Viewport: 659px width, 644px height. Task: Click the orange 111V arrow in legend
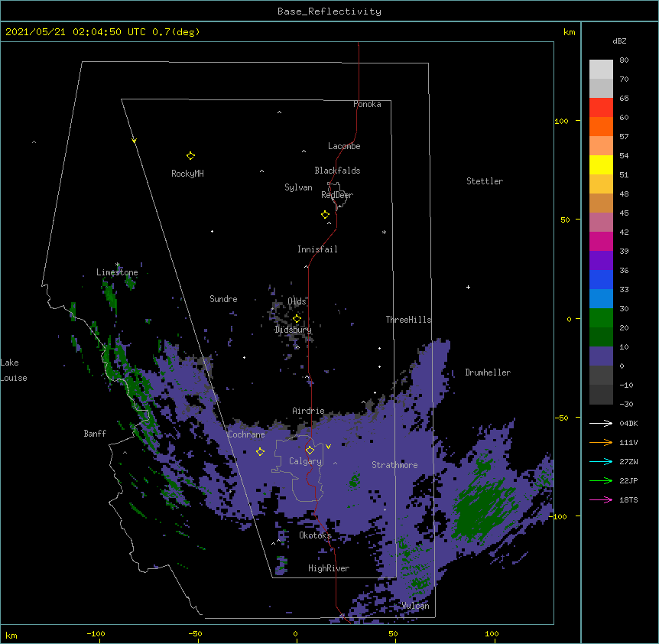tap(601, 442)
